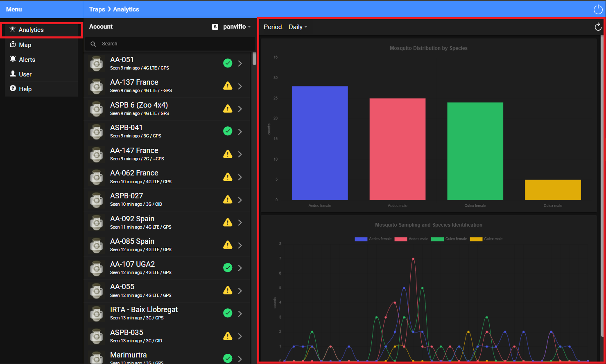Click the map icon beside Map

pyautogui.click(x=13, y=45)
